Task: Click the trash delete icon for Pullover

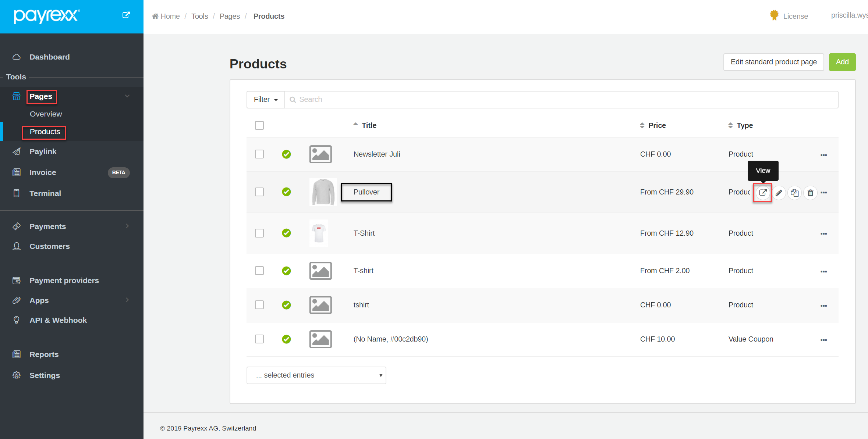Action: click(810, 193)
